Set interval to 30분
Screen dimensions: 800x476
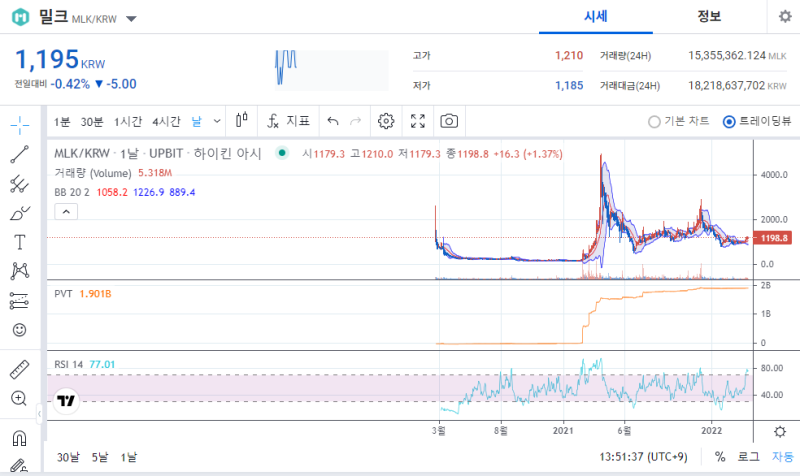pyautogui.click(x=92, y=122)
